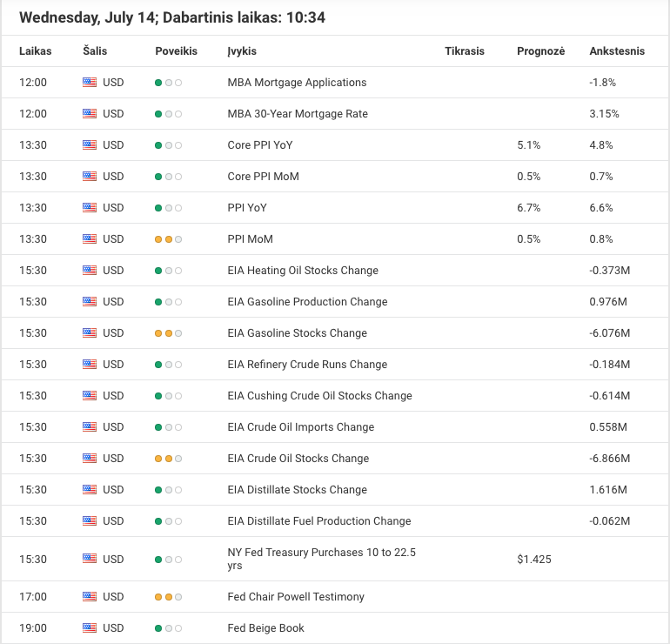Open the Fed Chair Powell Testimony event
The height and width of the screenshot is (644, 670).
(x=296, y=596)
